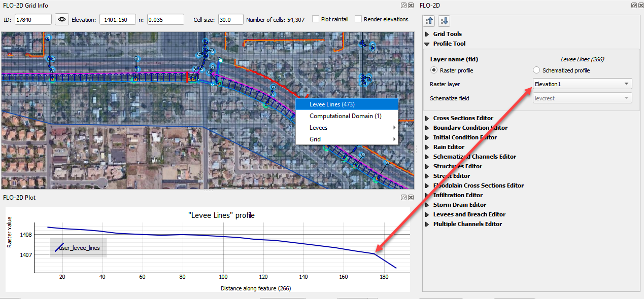Select the Schematized profile radio button
The width and height of the screenshot is (644, 299).
click(x=536, y=70)
